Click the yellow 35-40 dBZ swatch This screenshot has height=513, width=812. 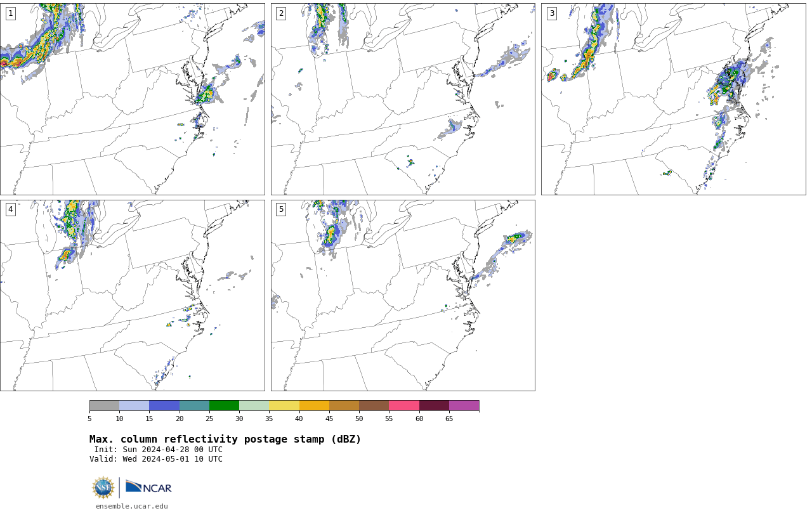click(284, 406)
